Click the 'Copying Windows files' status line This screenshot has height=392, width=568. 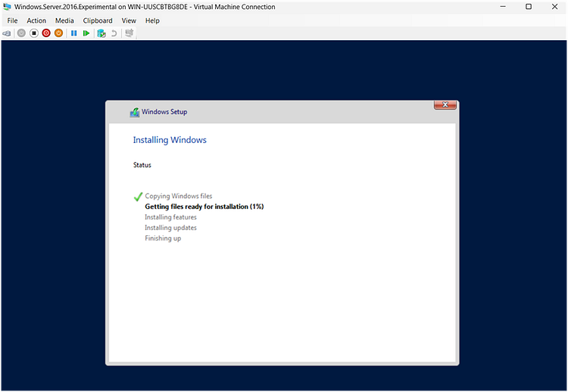[x=179, y=196]
